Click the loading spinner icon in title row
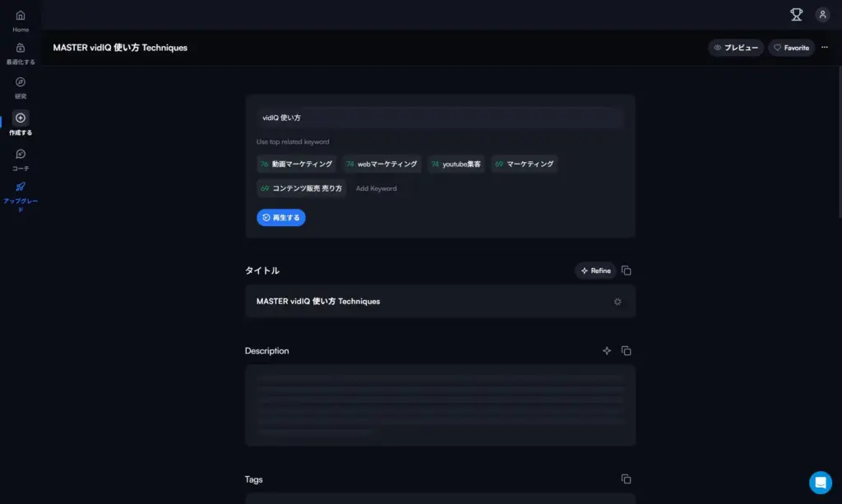This screenshot has width=842, height=504. pos(618,302)
